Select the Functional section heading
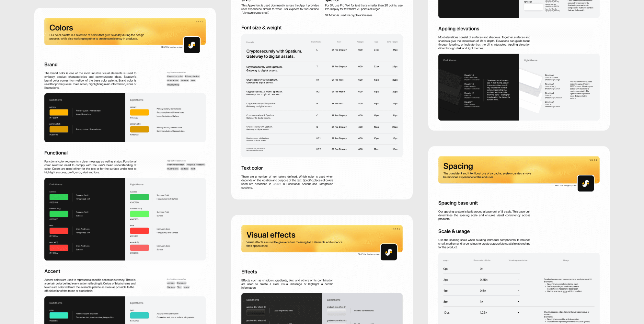The image size is (644, 324). [56, 153]
